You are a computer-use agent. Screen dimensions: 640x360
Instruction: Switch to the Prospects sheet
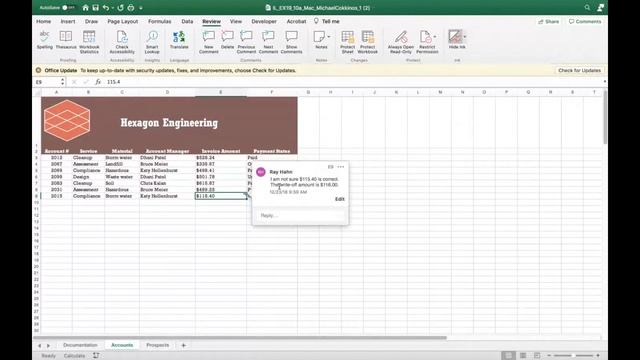[x=158, y=345]
